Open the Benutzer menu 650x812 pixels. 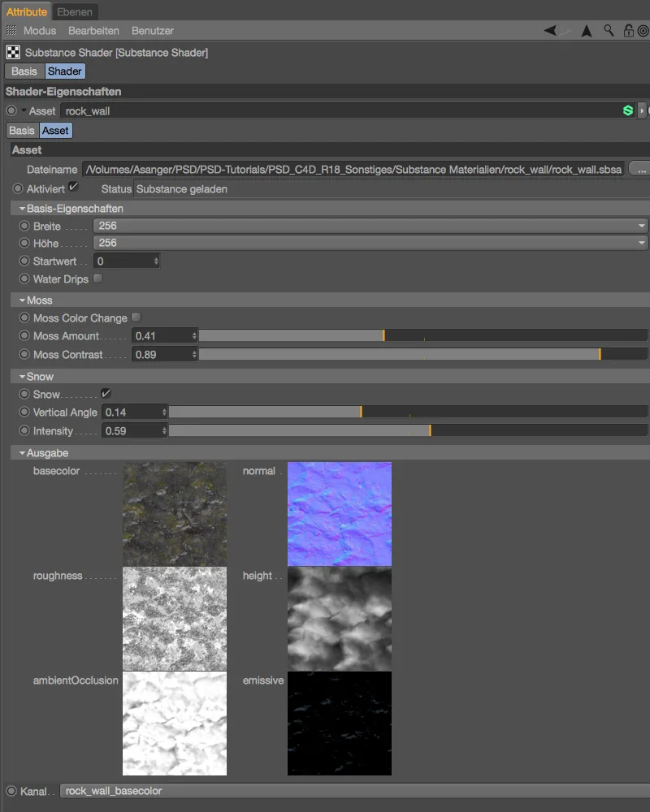click(x=153, y=31)
